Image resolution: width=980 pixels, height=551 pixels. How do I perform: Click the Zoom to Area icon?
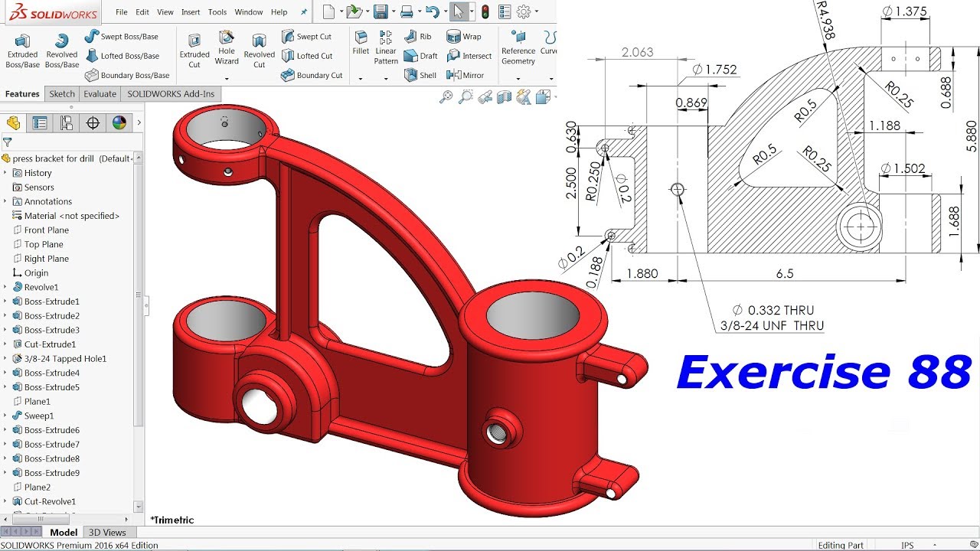coord(465,96)
